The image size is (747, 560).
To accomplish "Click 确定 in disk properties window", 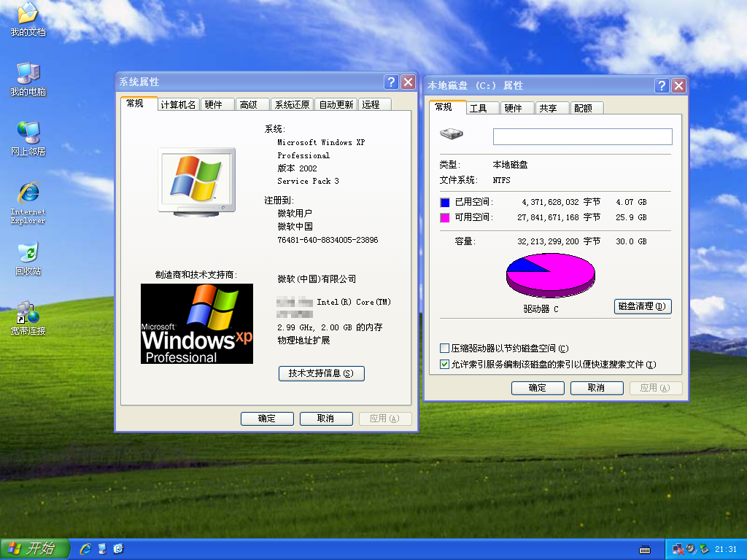I will click(538, 388).
